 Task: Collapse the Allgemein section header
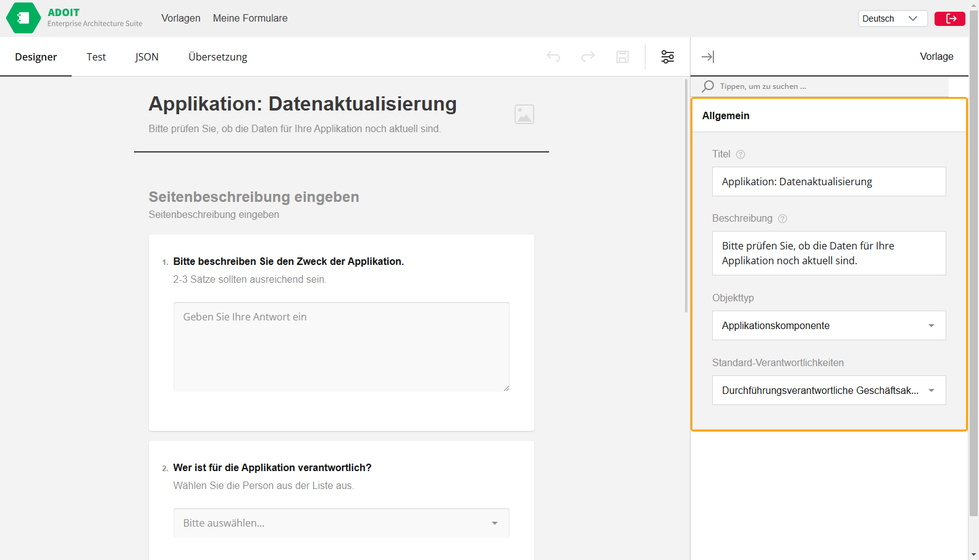click(829, 115)
